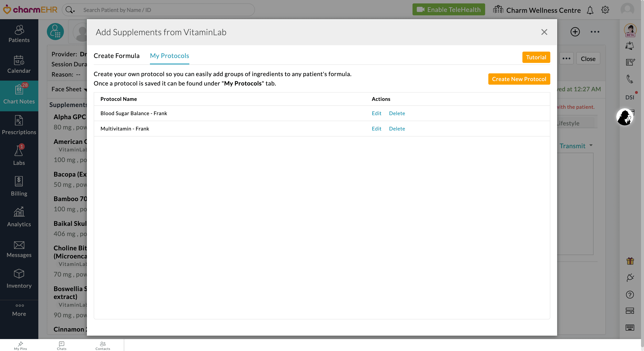Screen dimensions: 644x351
Task: Click the detective avatar floating icon
Action: pos(624,117)
